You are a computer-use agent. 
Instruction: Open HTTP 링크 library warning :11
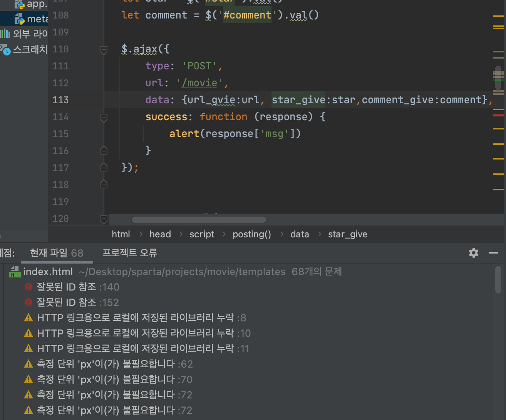[248, 348]
